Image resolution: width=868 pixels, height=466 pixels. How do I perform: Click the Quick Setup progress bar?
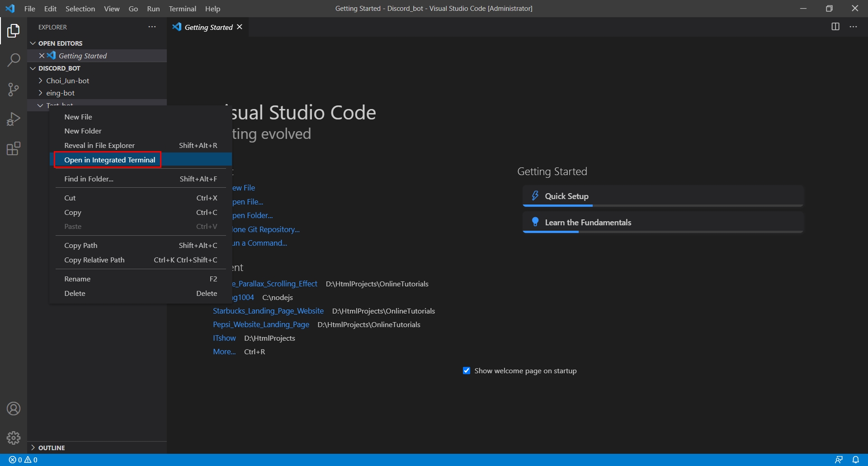(663, 206)
